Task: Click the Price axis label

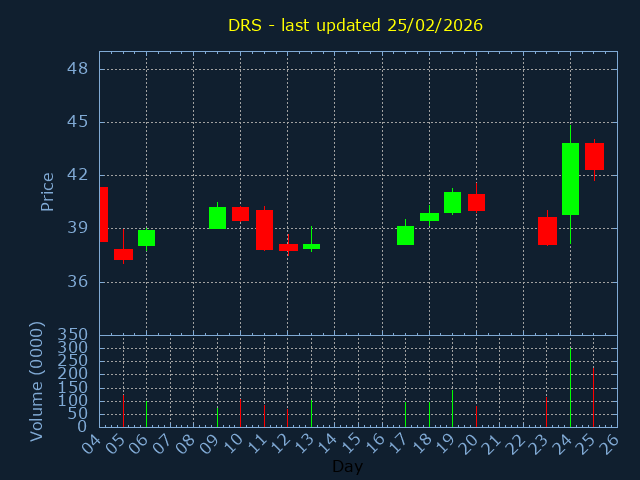Action: 47,191
